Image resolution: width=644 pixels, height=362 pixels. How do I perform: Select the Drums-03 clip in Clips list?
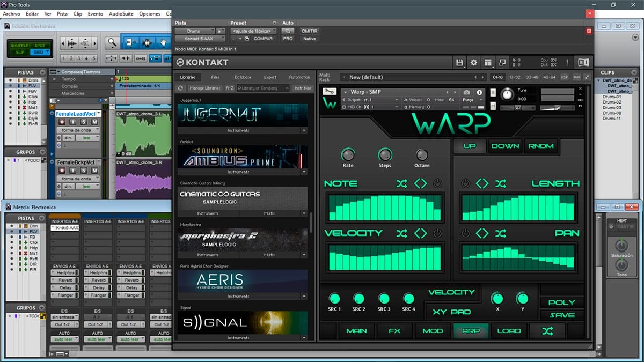(612, 108)
